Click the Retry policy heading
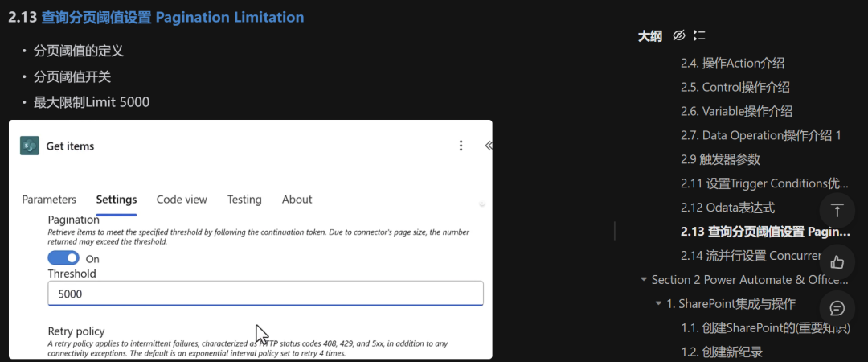 [x=76, y=331]
